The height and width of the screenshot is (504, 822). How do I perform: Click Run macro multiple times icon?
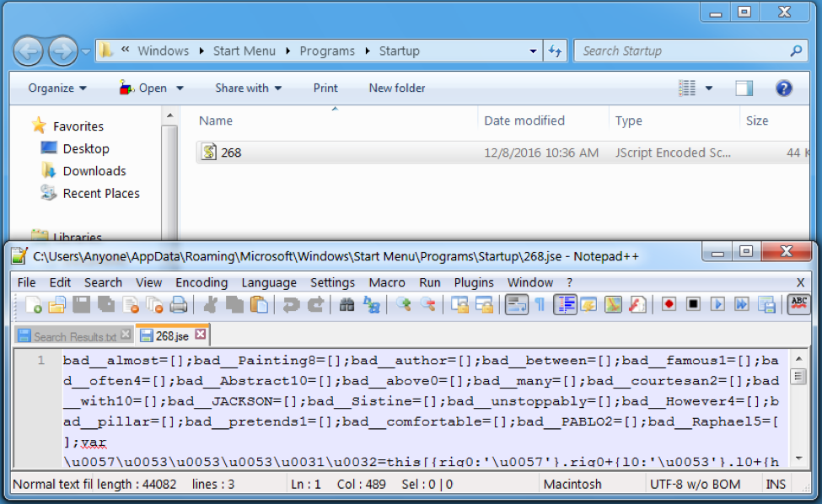pyautogui.click(x=742, y=304)
